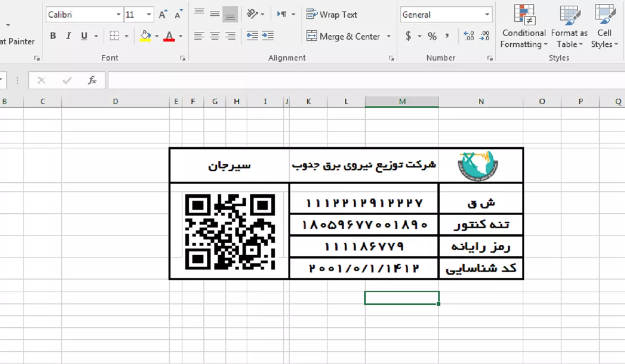625x364 pixels.
Task: Expand Underline options arrow
Action: click(96, 36)
